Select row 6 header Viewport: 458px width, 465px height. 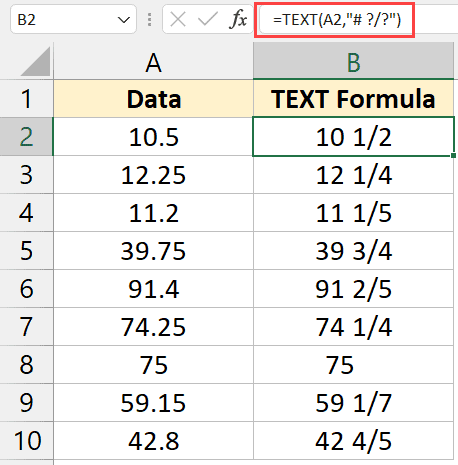(x=26, y=289)
